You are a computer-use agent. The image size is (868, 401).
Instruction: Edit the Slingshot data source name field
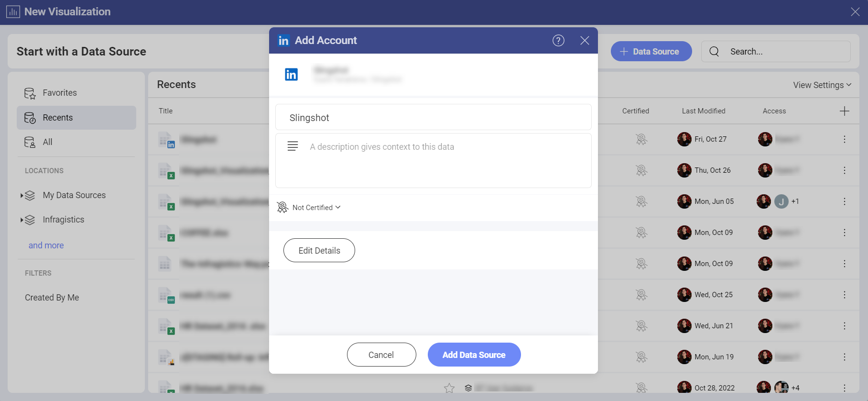click(x=434, y=117)
